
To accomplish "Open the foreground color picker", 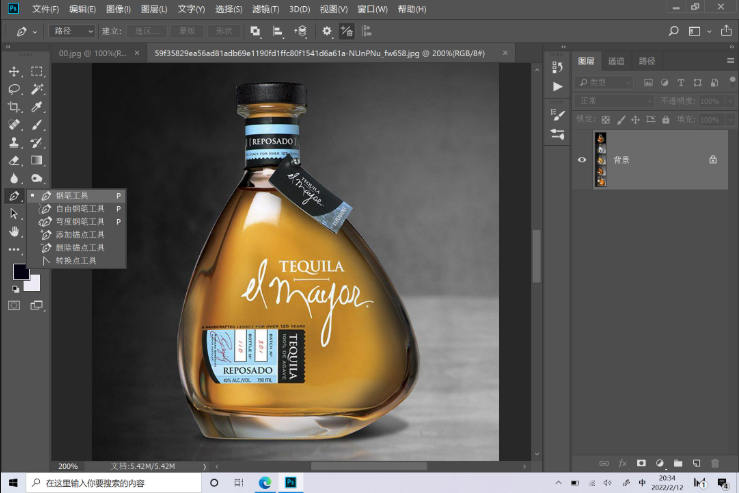I will 21,272.
